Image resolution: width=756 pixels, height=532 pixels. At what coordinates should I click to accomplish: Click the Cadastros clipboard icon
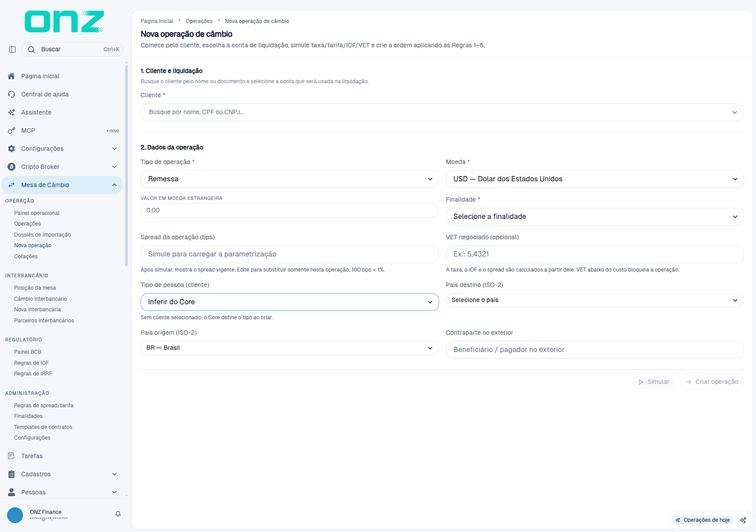pos(11,474)
